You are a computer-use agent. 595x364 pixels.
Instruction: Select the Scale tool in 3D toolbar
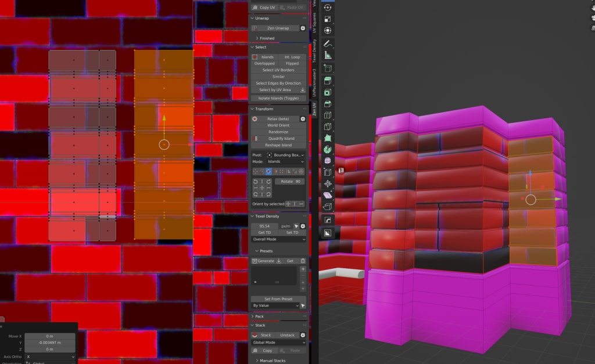tap(328, 19)
